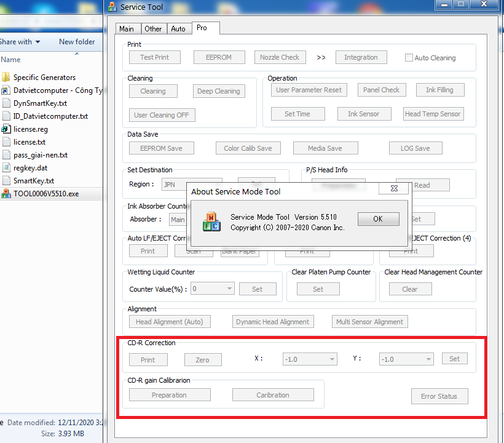Click the DynSmartKey.txt file icon

click(x=6, y=103)
